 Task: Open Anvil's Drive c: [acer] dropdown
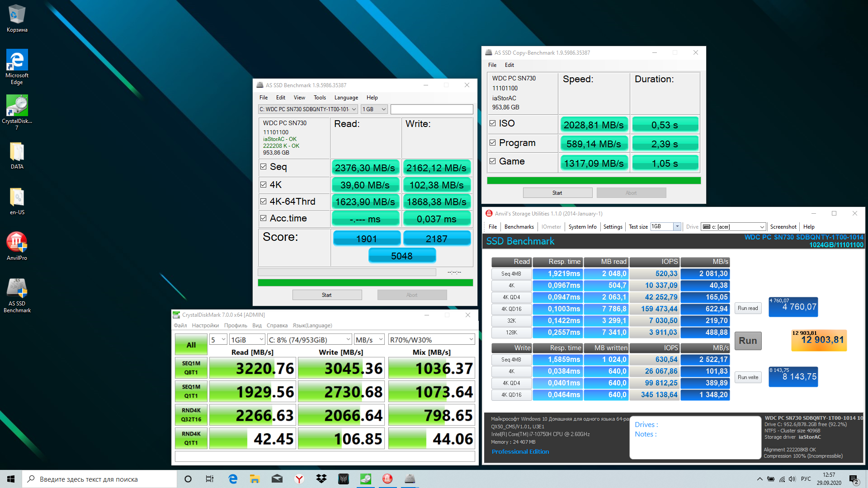(x=733, y=226)
